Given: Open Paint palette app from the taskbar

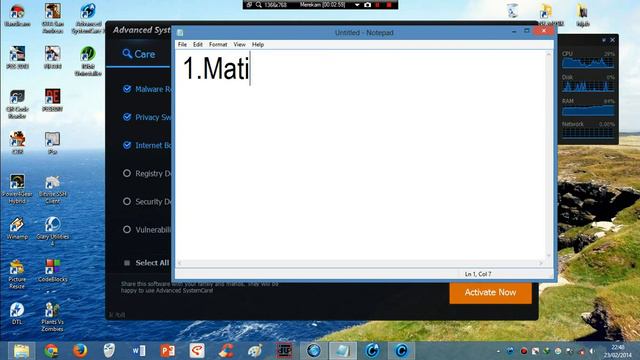Looking at the screenshot, I should pos(255,351).
